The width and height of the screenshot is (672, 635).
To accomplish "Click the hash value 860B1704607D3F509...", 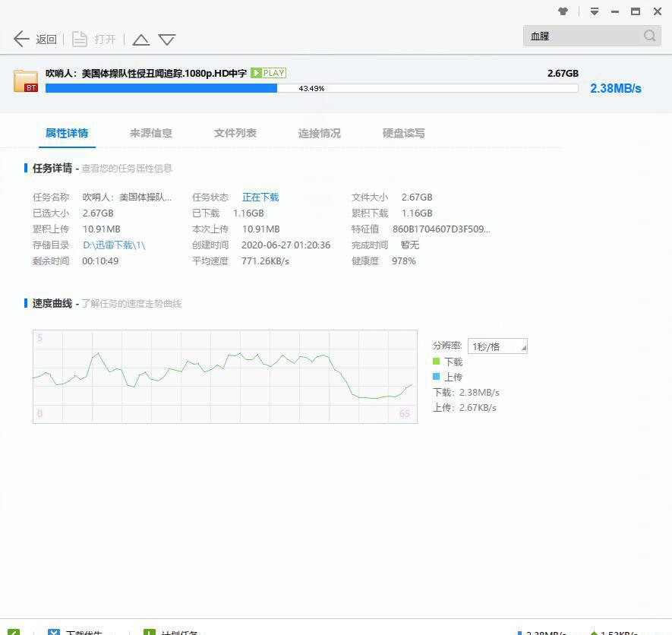I will 441,229.
